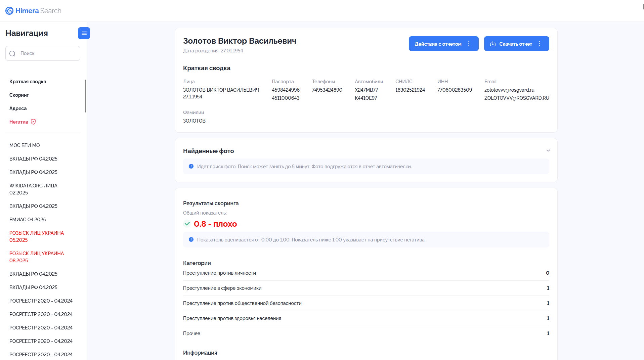Click passport number 4511000643
Image resolution: width=644 pixels, height=360 pixels.
click(286, 98)
